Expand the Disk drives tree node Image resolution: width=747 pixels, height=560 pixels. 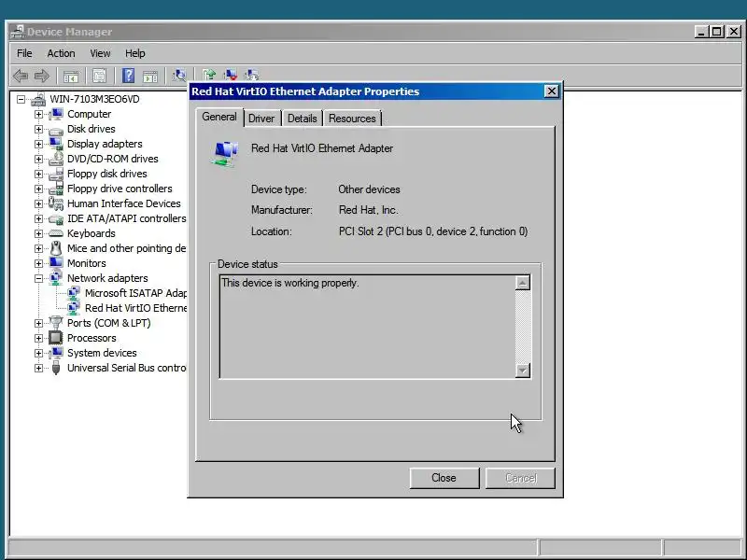click(38, 129)
